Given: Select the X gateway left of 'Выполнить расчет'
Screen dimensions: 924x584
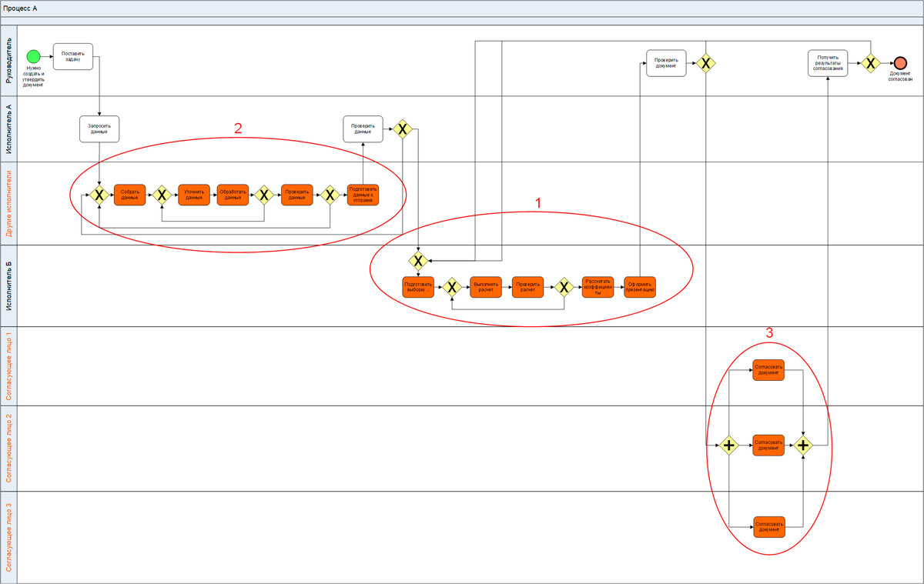Looking at the screenshot, I should pyautogui.click(x=452, y=287).
